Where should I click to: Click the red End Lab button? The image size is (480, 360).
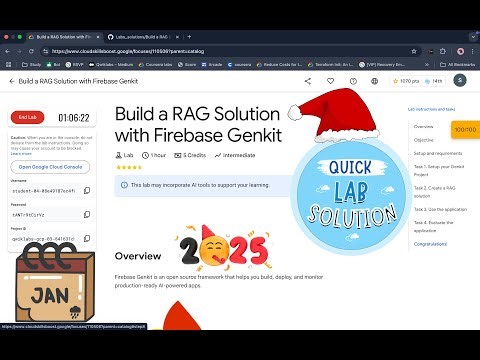[27, 117]
